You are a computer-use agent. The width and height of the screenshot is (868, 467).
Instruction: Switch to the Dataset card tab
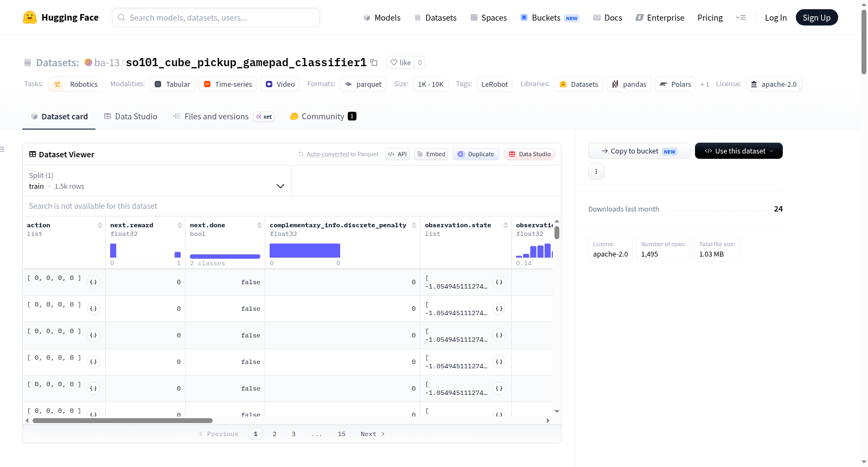59,116
